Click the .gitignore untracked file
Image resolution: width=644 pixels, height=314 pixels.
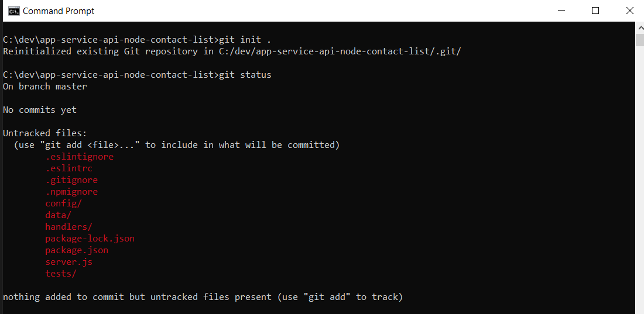pyautogui.click(x=71, y=180)
